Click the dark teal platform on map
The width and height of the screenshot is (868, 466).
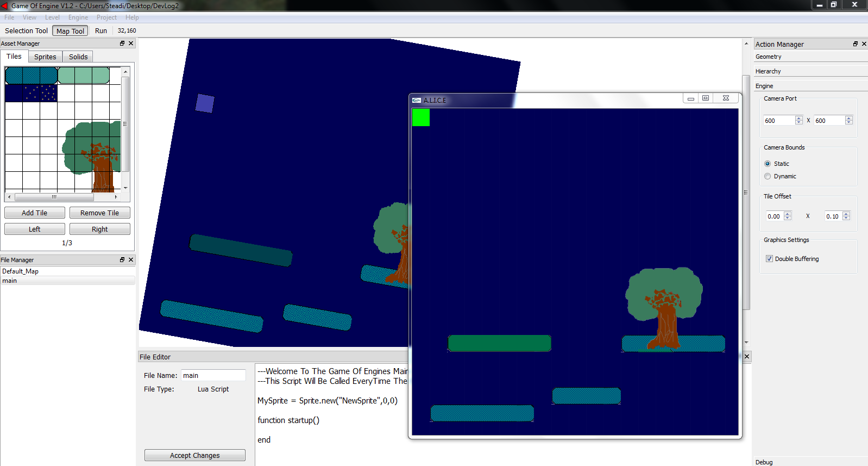point(241,250)
